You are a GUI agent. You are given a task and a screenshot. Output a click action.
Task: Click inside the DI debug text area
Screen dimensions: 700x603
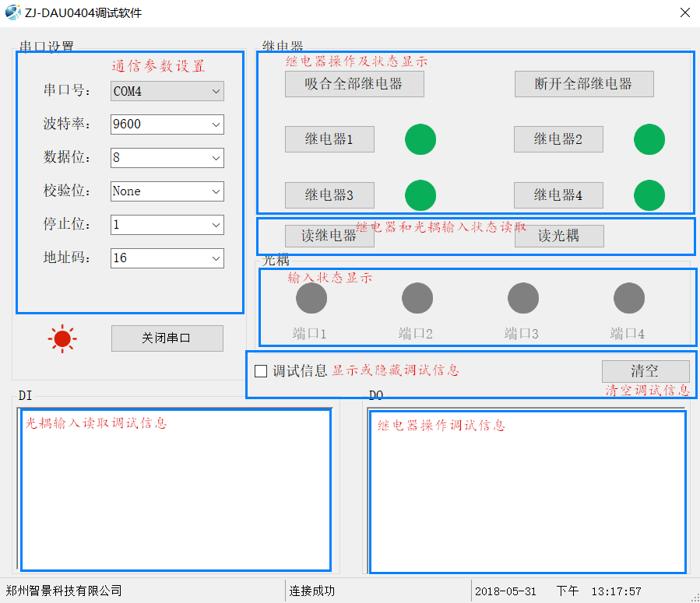coord(175,490)
